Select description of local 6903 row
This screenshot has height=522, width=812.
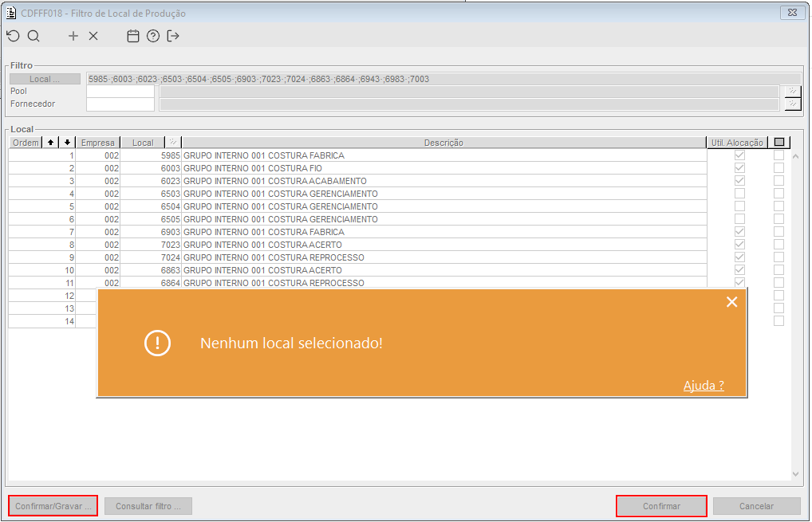click(443, 232)
